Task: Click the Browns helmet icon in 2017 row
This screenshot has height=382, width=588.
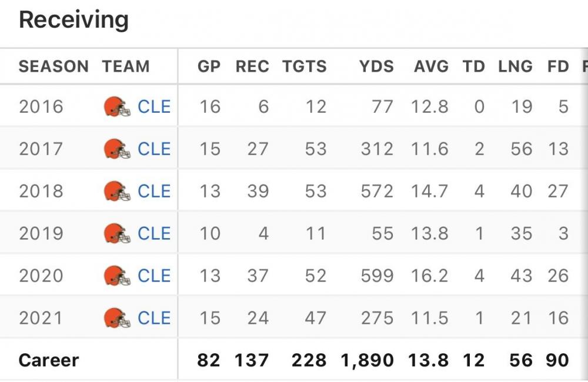Action: 117,149
